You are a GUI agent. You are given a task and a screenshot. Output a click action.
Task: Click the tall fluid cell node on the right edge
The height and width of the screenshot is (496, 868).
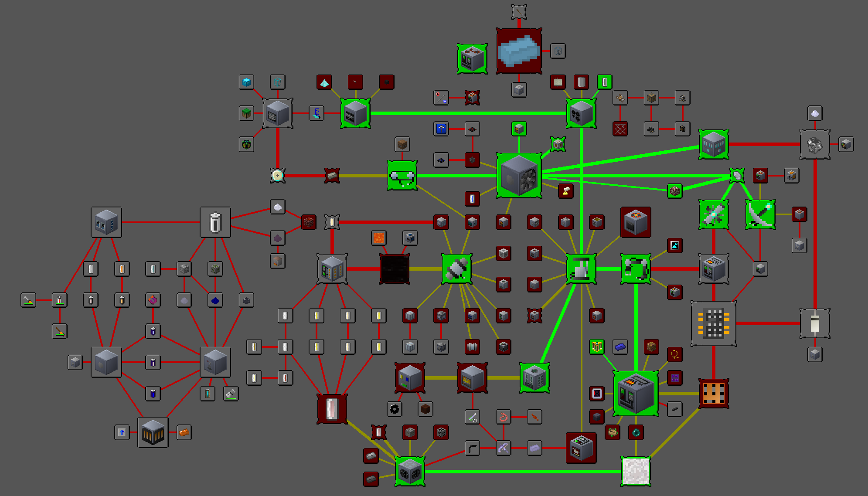point(814,324)
